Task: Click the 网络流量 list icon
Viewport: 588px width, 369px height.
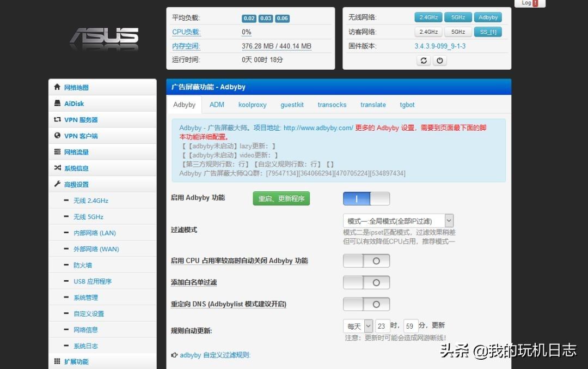Action: click(57, 152)
